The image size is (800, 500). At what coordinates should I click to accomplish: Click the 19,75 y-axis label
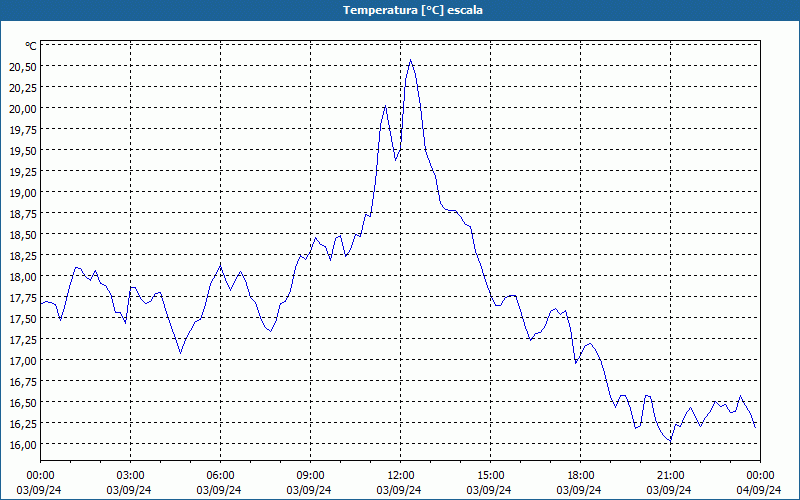click(x=23, y=130)
